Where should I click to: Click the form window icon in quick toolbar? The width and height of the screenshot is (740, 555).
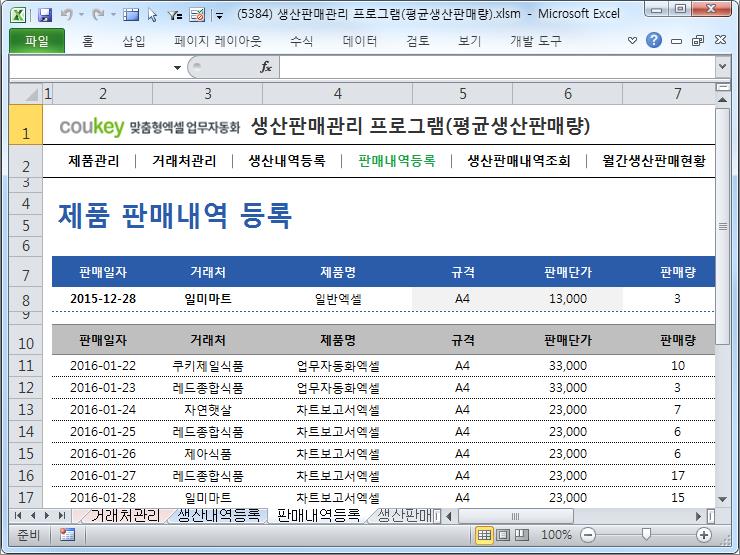(131, 15)
